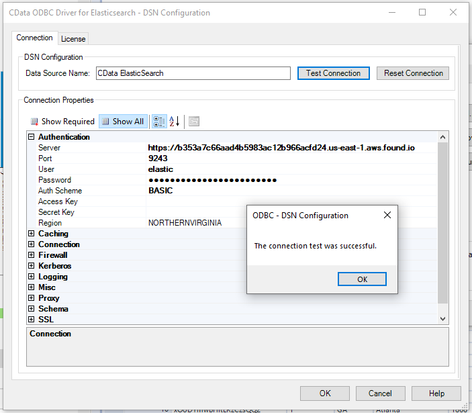Click the Cancel button
The image size is (472, 413).
tap(380, 393)
